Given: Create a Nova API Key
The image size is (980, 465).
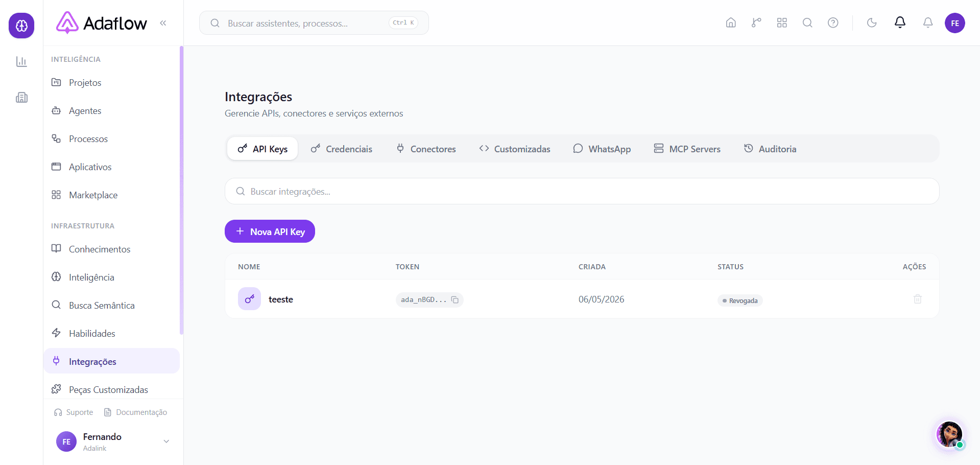Looking at the screenshot, I should tap(270, 231).
